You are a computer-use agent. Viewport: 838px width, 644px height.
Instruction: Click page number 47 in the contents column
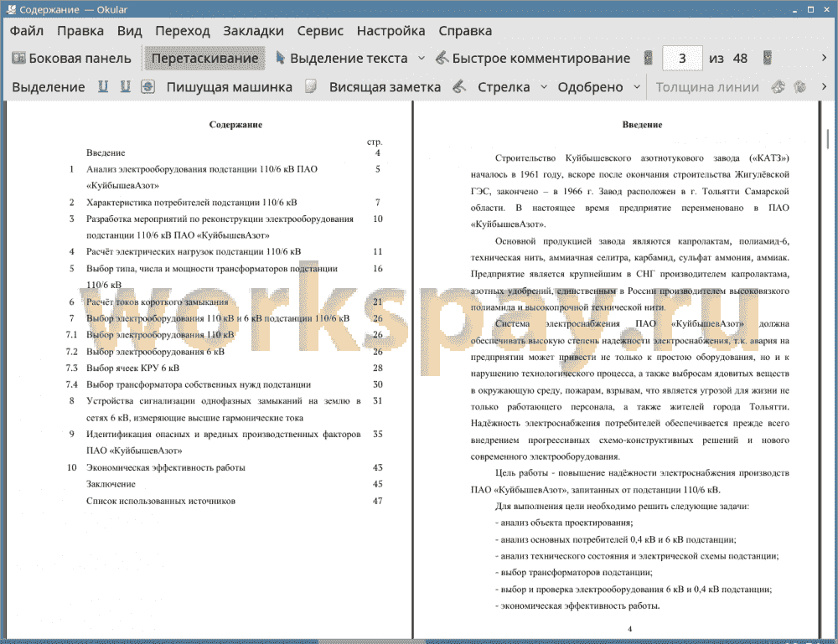[x=378, y=501]
